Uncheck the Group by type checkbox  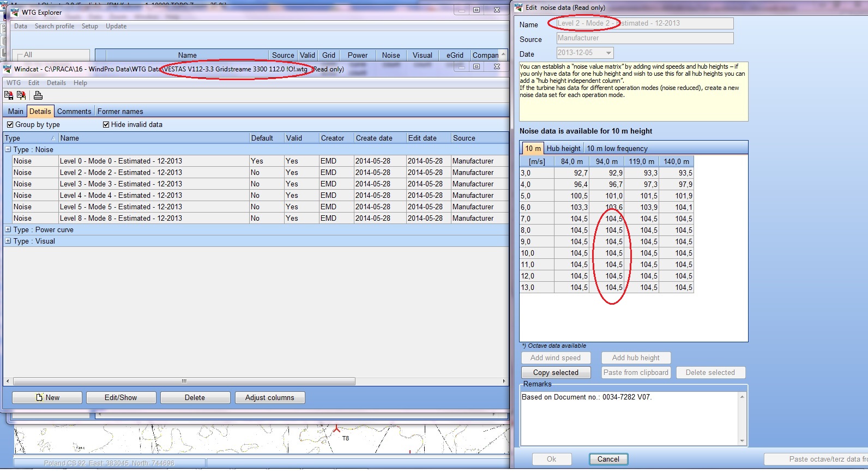point(10,125)
